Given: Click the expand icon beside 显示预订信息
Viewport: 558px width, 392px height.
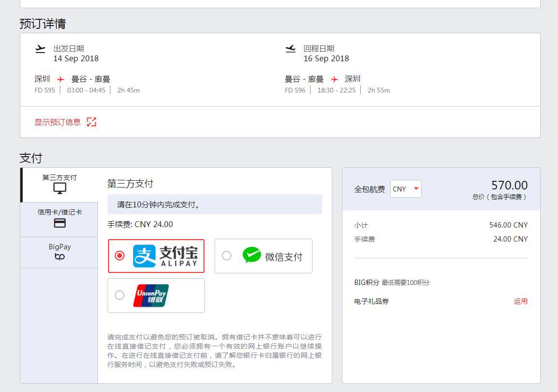Looking at the screenshot, I should (92, 122).
